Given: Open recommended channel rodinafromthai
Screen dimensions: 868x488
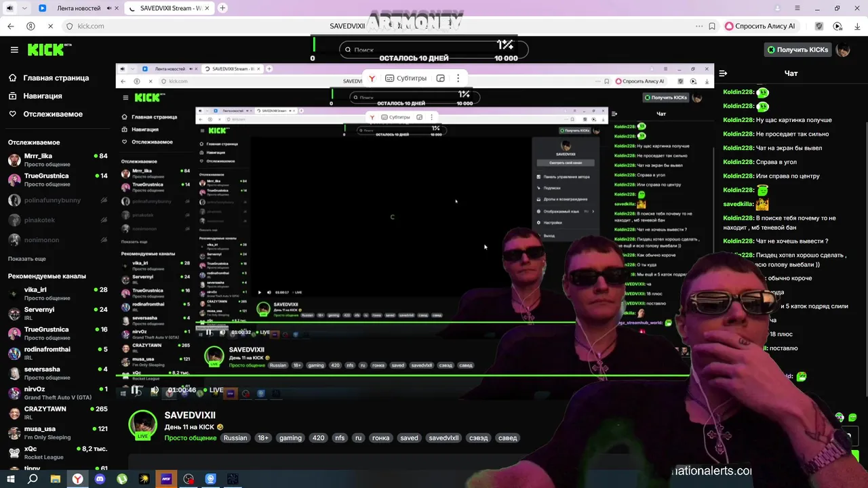Looking at the screenshot, I should coord(58,353).
